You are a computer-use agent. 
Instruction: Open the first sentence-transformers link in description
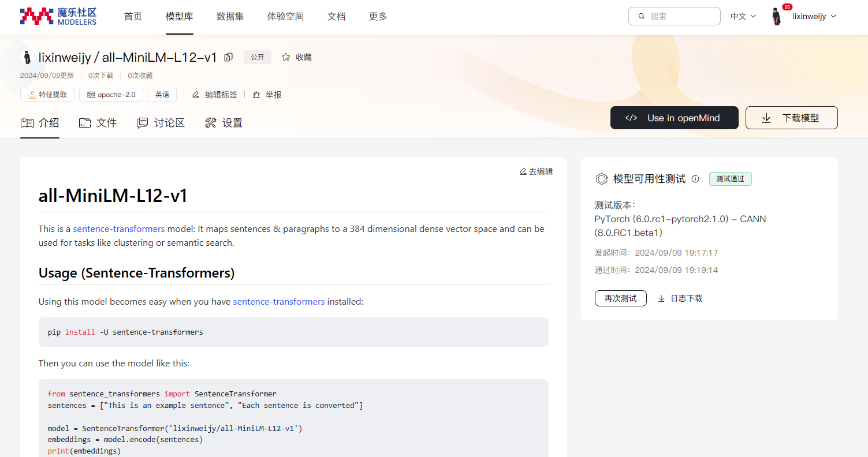tap(119, 228)
